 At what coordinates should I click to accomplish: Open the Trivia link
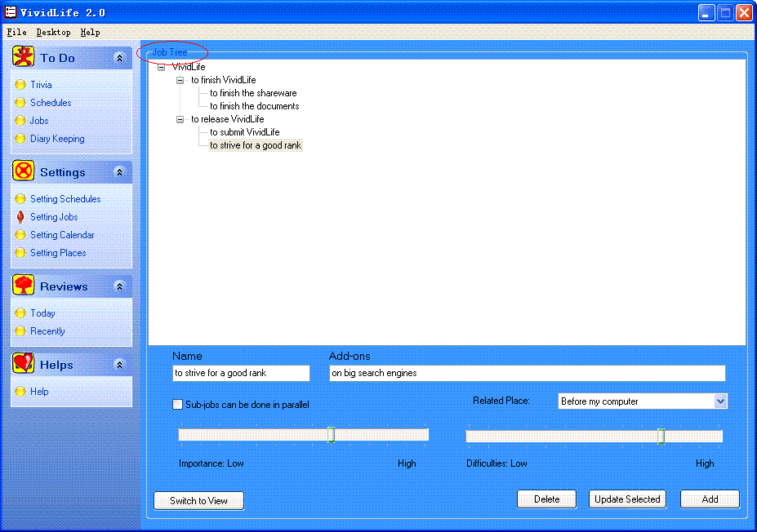(x=41, y=85)
